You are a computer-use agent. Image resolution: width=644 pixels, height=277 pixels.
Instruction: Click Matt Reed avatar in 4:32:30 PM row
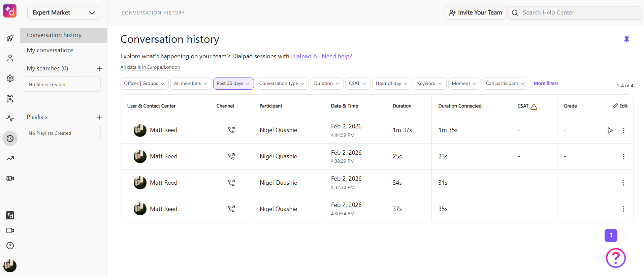click(x=140, y=183)
